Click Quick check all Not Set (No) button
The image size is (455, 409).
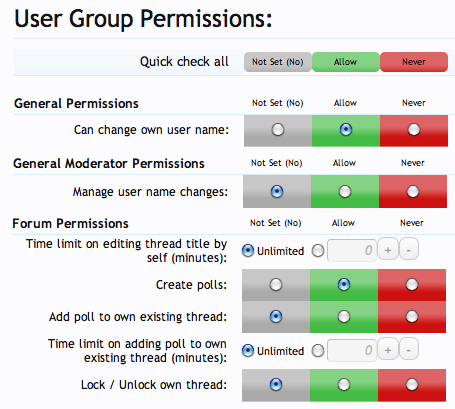pos(278,62)
